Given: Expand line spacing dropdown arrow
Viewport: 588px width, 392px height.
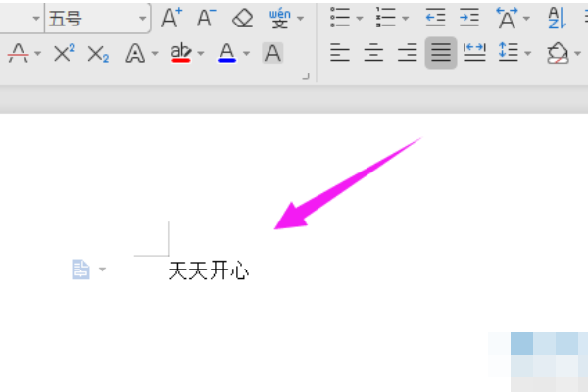Looking at the screenshot, I should [528, 53].
